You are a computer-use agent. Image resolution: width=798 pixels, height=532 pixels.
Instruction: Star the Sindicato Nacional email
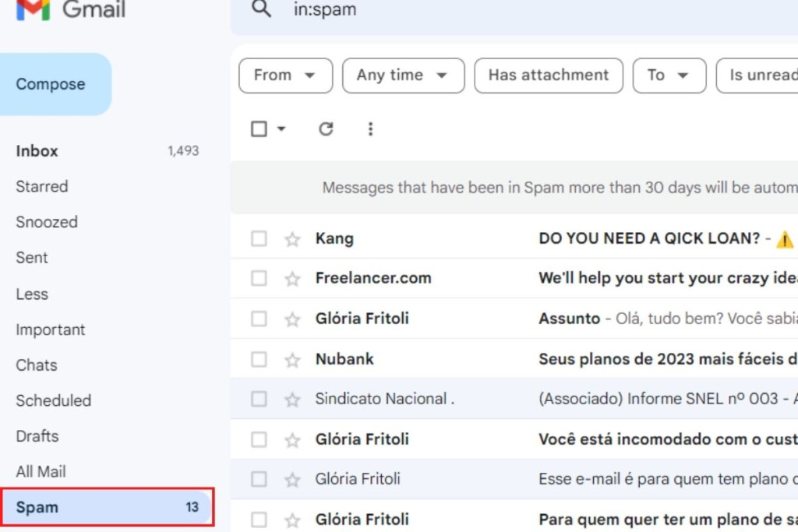[292, 400]
